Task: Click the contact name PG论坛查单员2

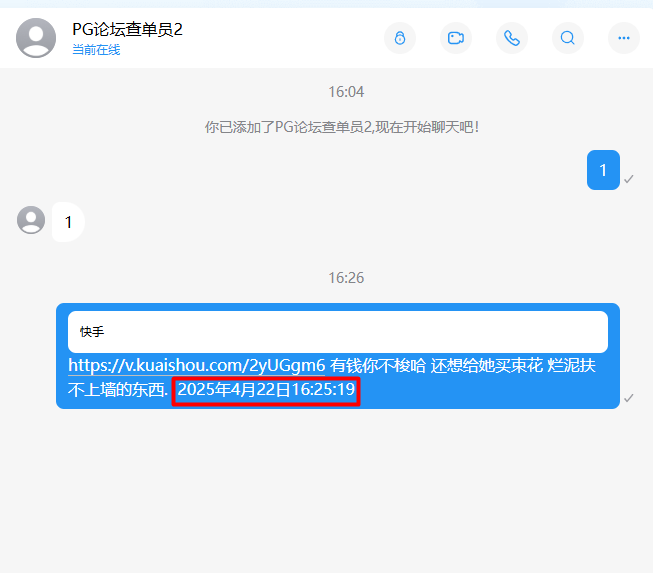Action: pyautogui.click(x=127, y=30)
